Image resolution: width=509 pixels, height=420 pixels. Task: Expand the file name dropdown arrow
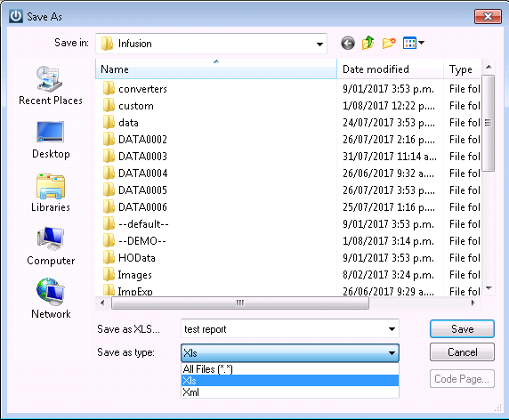coord(392,329)
